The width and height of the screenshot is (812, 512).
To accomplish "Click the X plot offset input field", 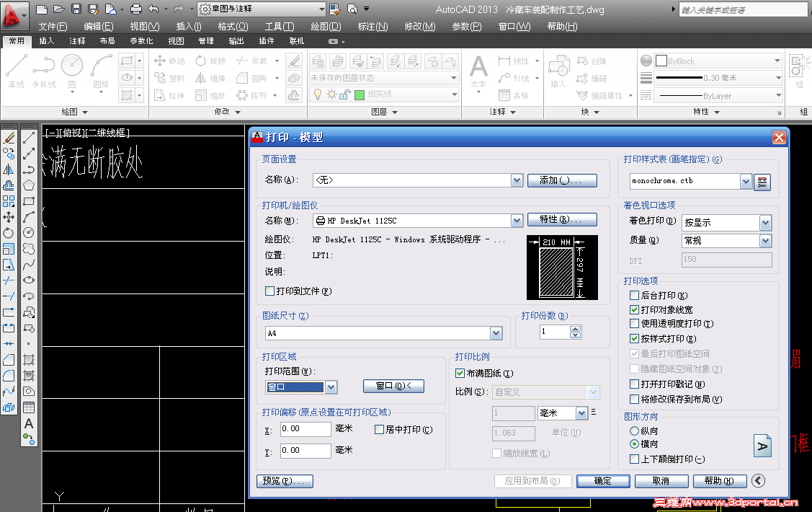I will click(305, 429).
